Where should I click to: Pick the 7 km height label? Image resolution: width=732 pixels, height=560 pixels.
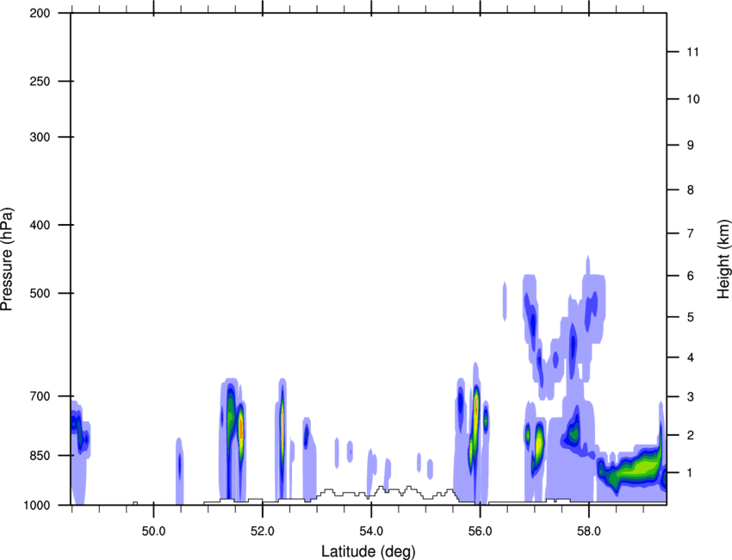click(691, 233)
